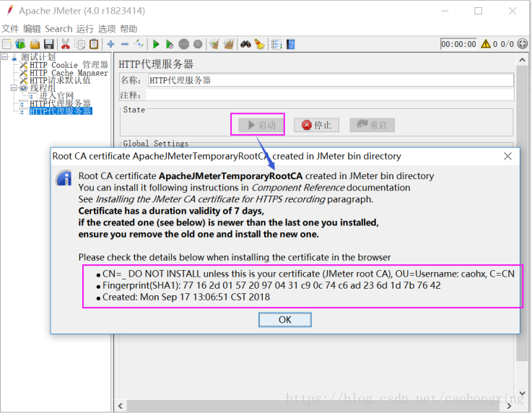Click the 注释 comments input field

pos(330,95)
